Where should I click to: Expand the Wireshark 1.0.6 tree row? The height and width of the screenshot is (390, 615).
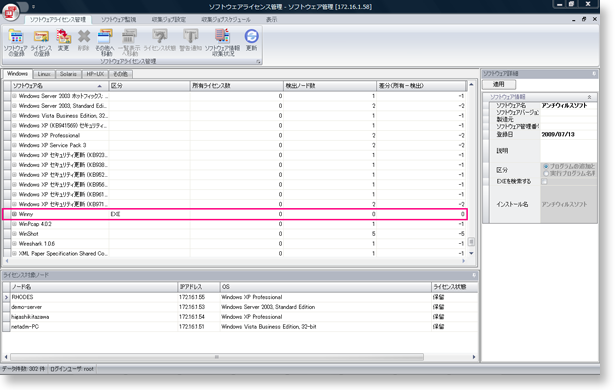tap(14, 244)
